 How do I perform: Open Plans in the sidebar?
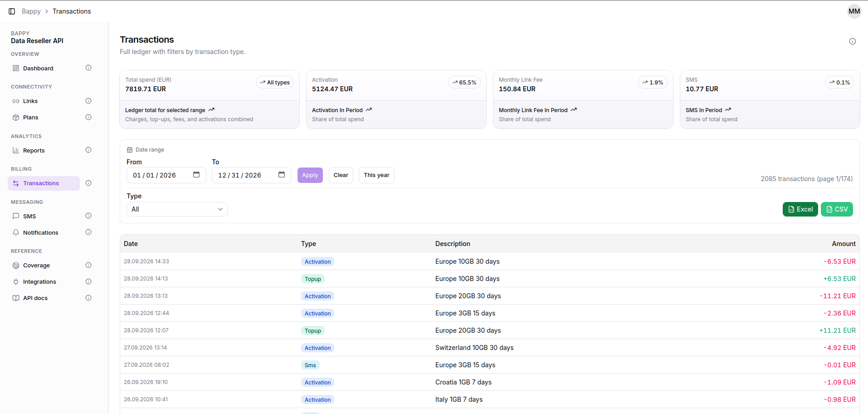pos(44,117)
